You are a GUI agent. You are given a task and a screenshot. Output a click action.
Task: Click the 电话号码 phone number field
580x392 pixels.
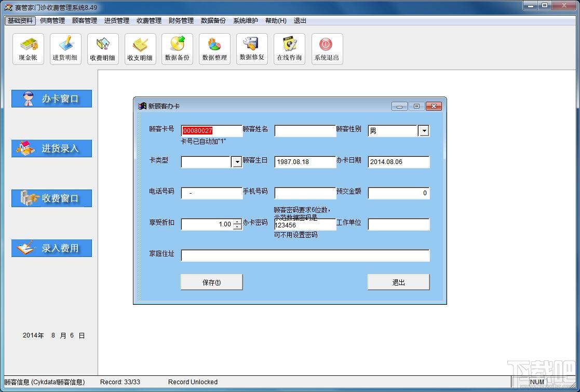[x=211, y=193]
